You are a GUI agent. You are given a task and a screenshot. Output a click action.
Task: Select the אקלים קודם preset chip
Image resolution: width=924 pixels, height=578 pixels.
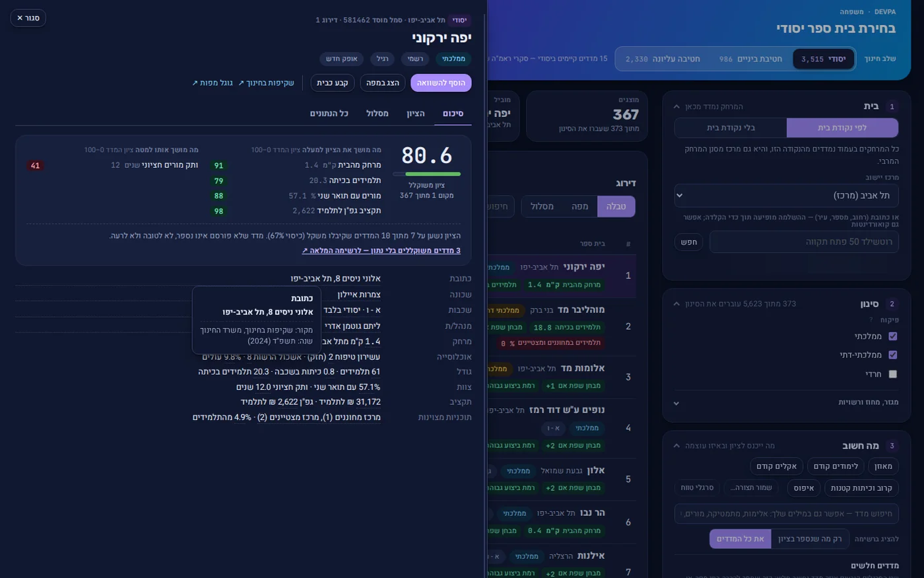[776, 466]
